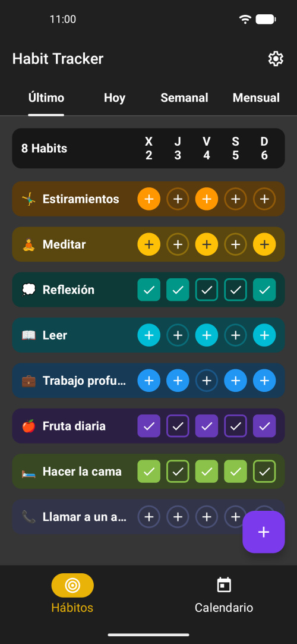Viewport: 297px width, 644px height.
Task: Tap the purple add habit floating button
Action: tap(263, 532)
